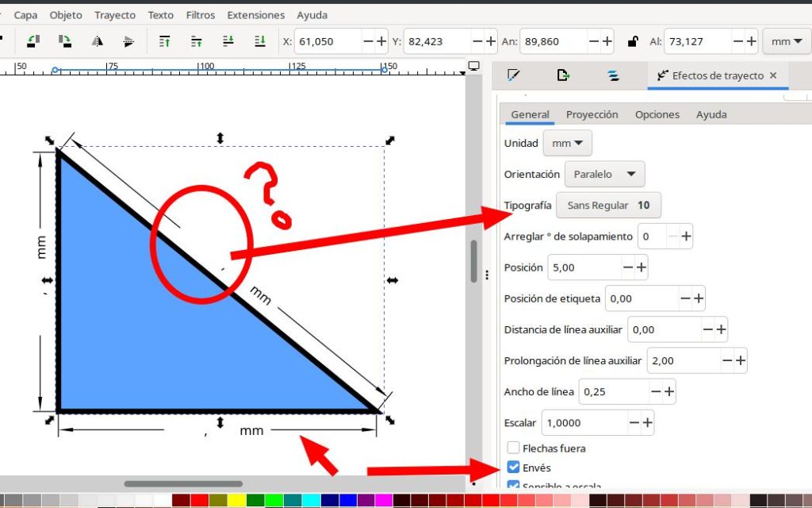
Task: Decrease the Y coordinate with minus button
Action: click(x=477, y=41)
